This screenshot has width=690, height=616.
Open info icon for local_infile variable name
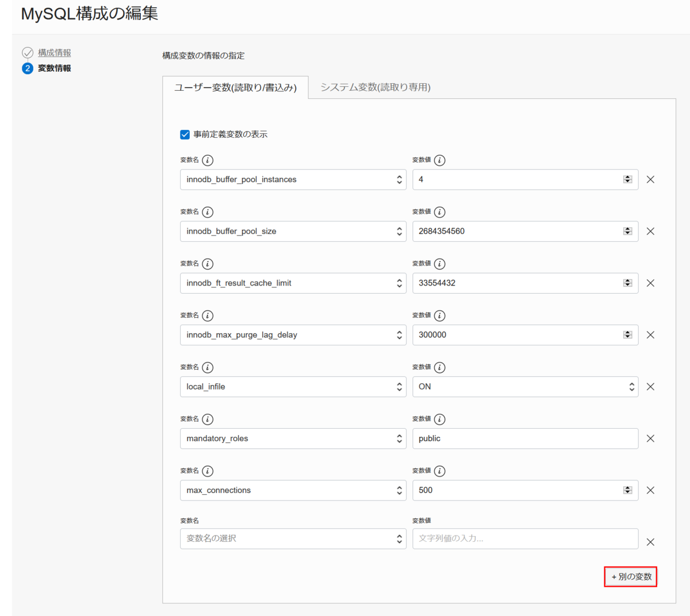208,367
